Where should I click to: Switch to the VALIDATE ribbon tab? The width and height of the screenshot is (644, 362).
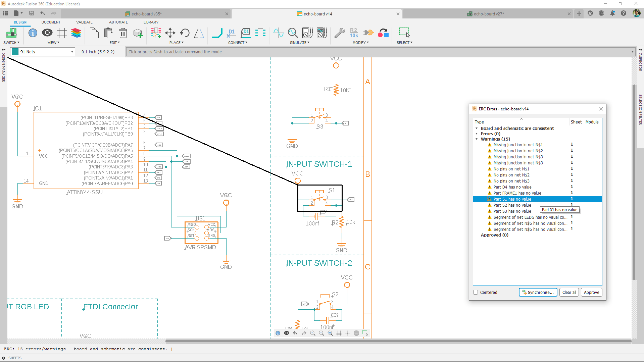84,22
